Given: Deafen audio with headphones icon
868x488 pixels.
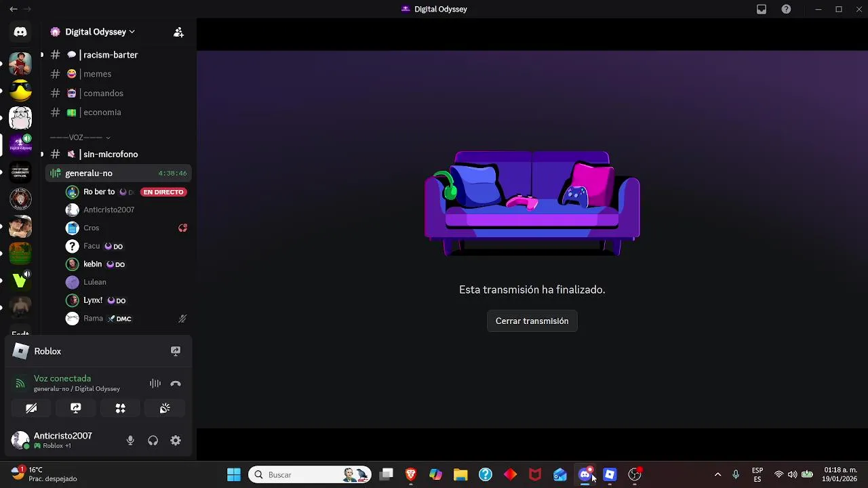Looking at the screenshot, I should [153, 441].
